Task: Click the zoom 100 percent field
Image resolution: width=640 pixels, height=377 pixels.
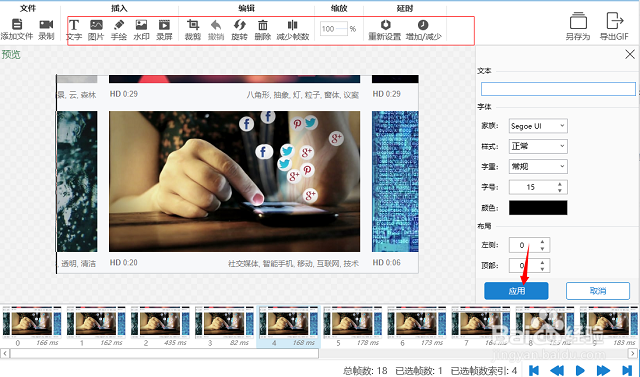Action: [334, 29]
